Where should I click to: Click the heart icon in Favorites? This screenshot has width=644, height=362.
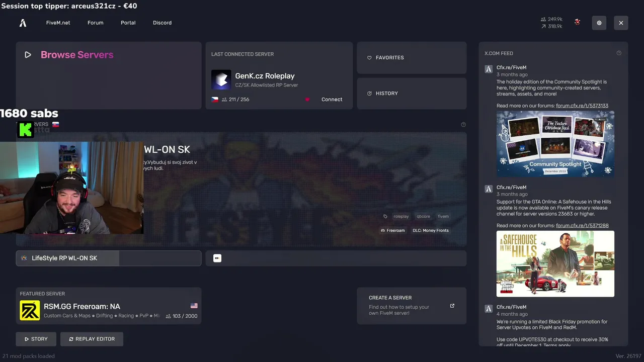tap(369, 58)
